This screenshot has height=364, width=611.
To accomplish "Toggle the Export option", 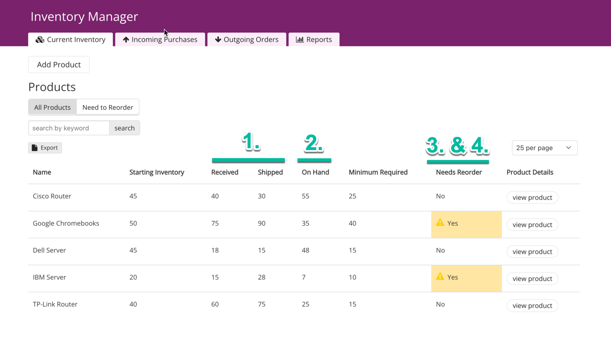I will click(45, 147).
